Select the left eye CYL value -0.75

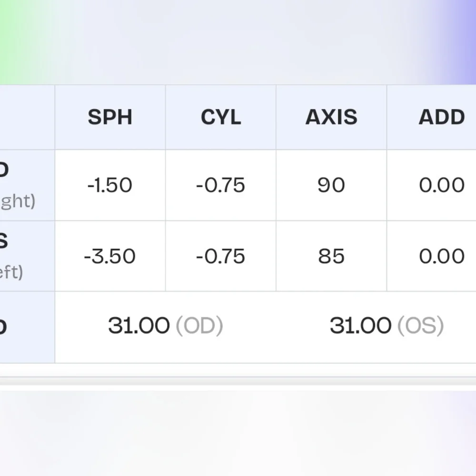point(221,256)
